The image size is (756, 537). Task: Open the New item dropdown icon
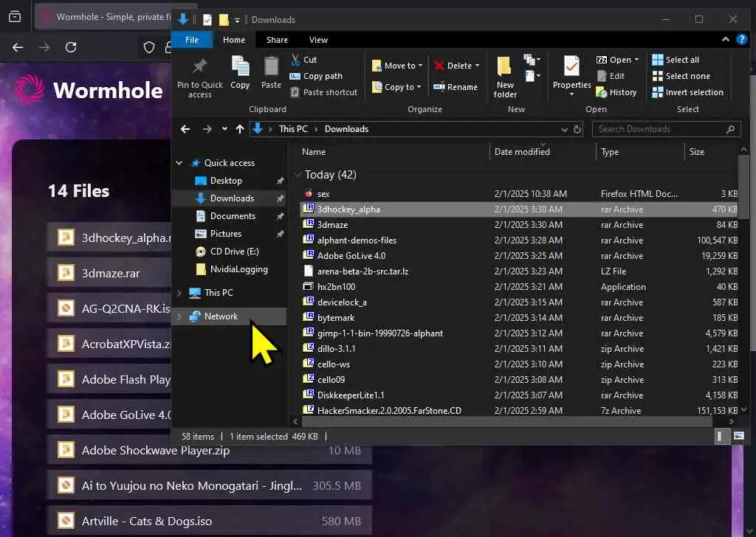(x=532, y=60)
